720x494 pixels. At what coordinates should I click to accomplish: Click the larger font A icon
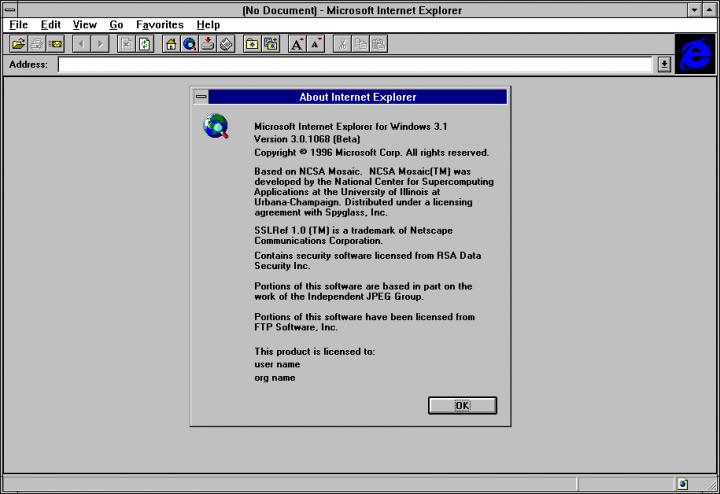click(x=297, y=44)
